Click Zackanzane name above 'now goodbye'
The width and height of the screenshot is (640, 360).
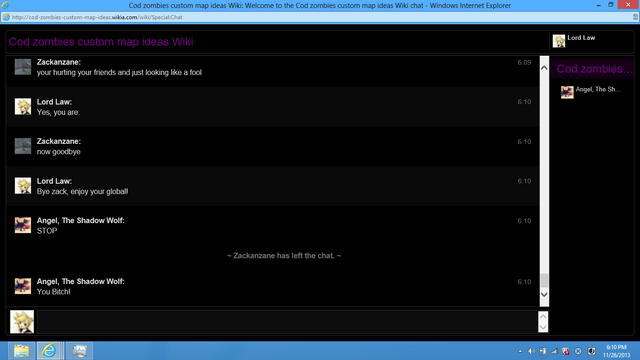click(x=59, y=141)
